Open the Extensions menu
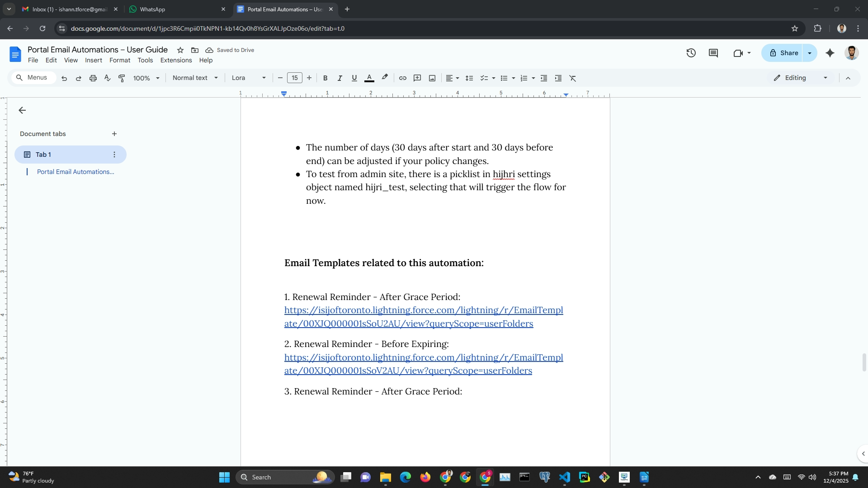Image resolution: width=868 pixels, height=488 pixels. point(176,60)
